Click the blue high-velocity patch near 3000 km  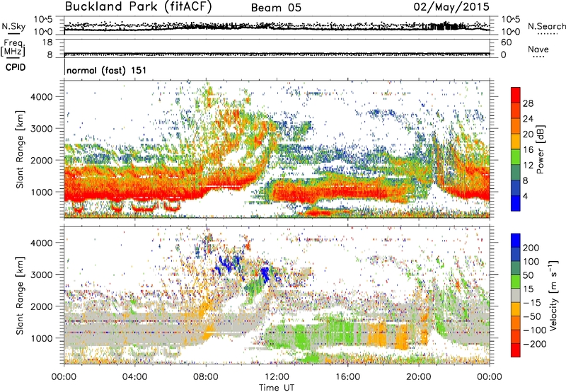pos(265,275)
